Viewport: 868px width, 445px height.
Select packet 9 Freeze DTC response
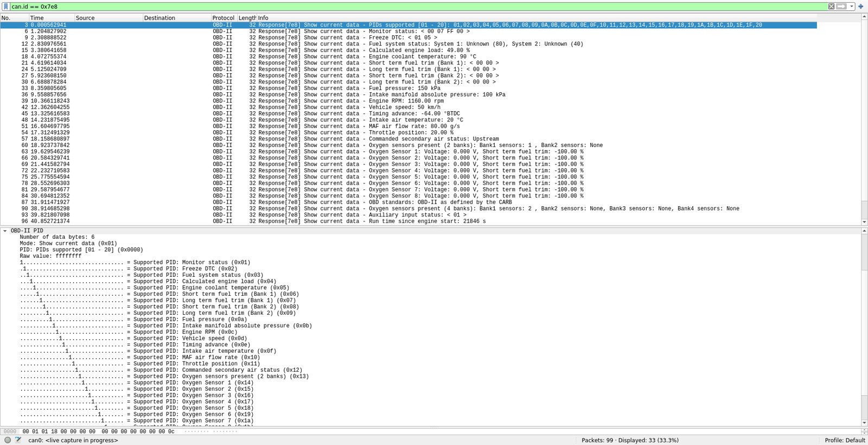point(409,38)
